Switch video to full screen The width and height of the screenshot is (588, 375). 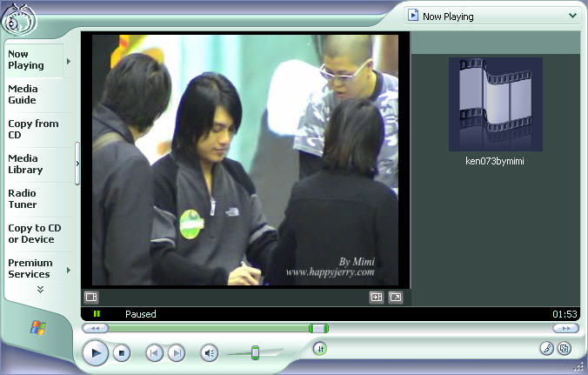(395, 298)
